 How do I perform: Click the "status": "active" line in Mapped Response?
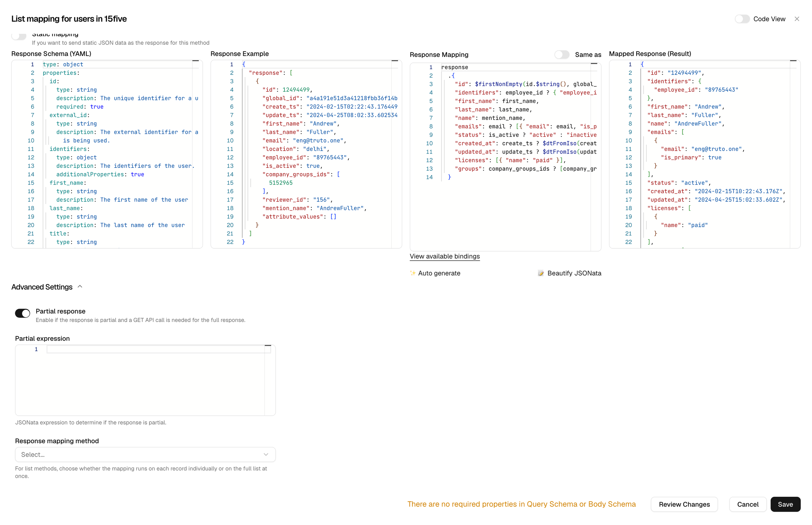(x=679, y=183)
